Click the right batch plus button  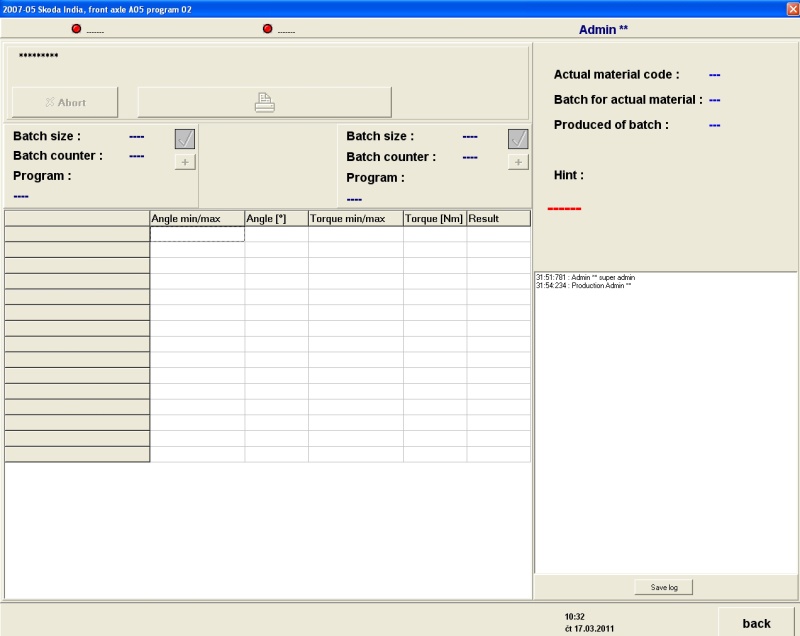(518, 162)
